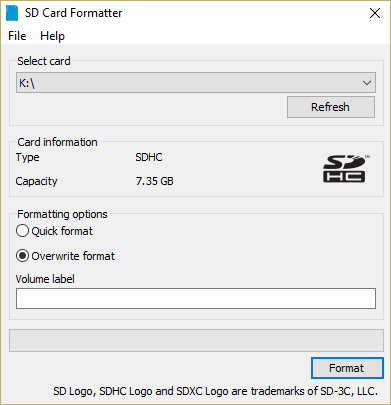
Task: Select the Quick format radio button
Action: (22, 231)
